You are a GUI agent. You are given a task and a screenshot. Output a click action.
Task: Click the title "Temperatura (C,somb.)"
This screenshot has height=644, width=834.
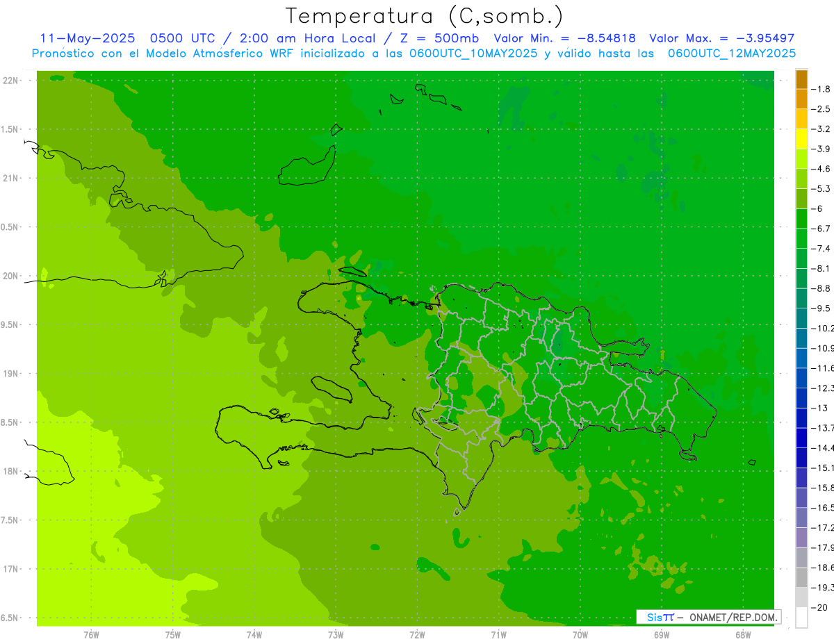click(x=425, y=16)
